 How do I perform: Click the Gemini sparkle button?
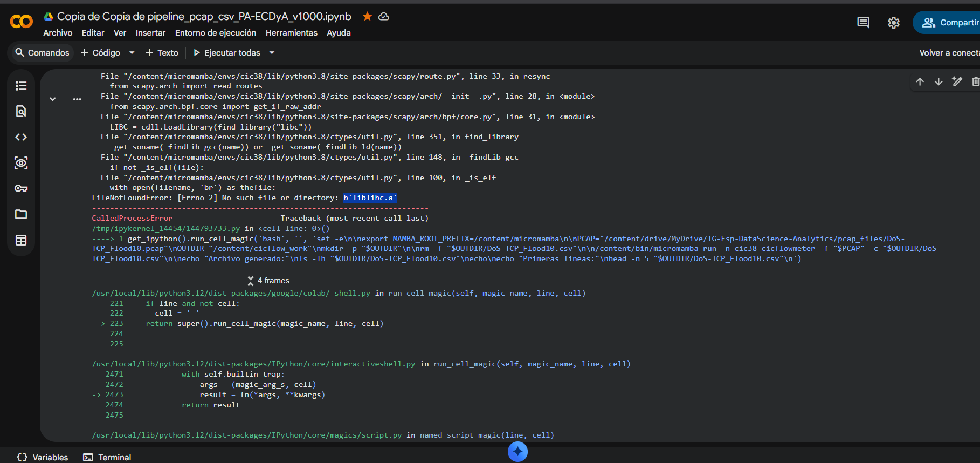point(517,452)
